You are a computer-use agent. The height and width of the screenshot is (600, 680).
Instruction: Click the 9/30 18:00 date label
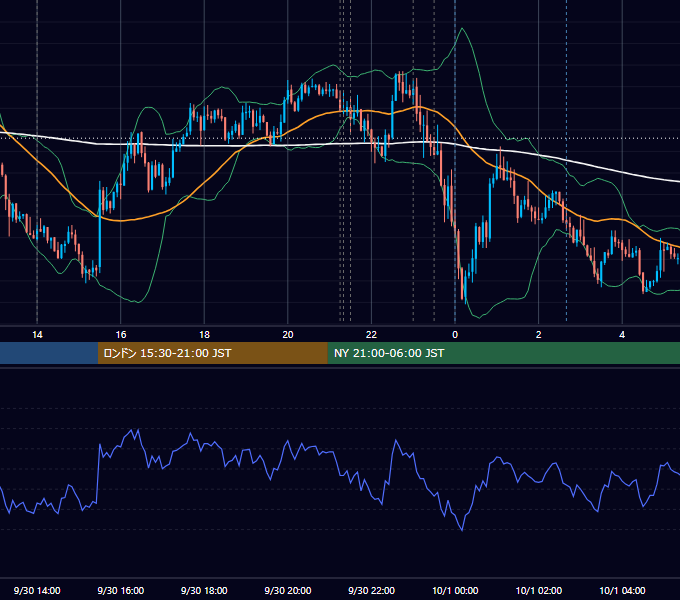(x=204, y=590)
